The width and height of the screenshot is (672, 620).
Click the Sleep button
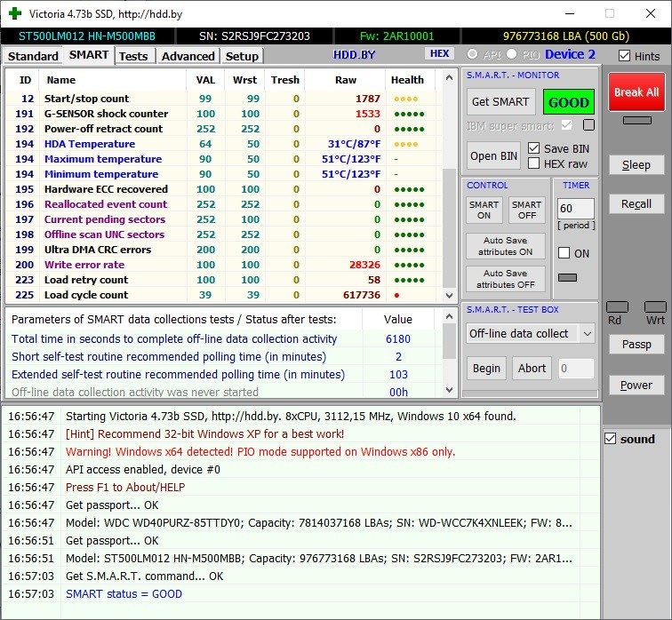[x=636, y=165]
